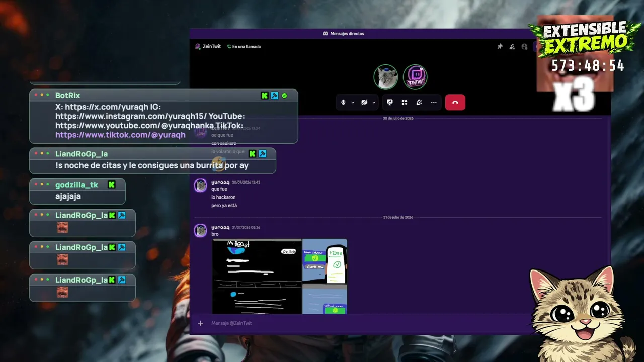The height and width of the screenshot is (362, 644).
Task: Click the Discord logo beside Mensajes directos
Action: pos(325,34)
